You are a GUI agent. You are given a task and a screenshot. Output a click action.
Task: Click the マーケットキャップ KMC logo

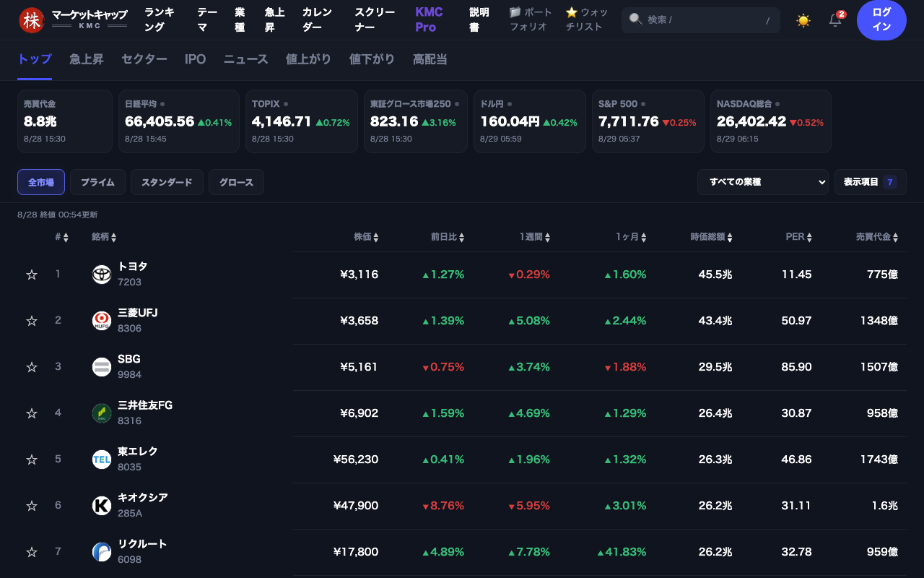point(73,20)
